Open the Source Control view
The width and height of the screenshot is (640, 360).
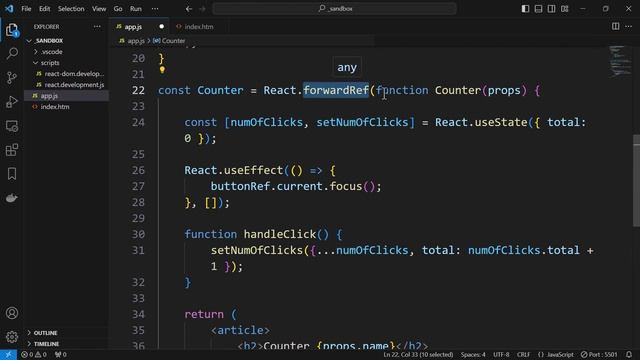(x=12, y=78)
